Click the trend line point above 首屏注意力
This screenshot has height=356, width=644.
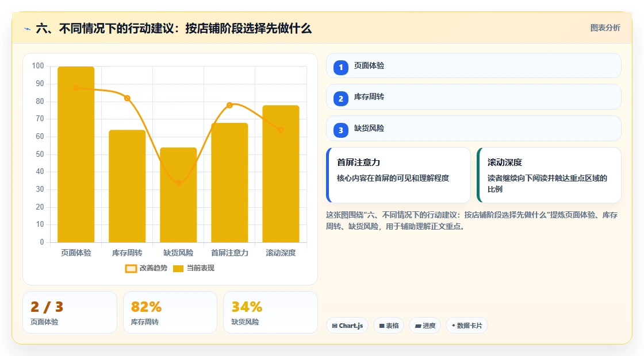coord(229,105)
